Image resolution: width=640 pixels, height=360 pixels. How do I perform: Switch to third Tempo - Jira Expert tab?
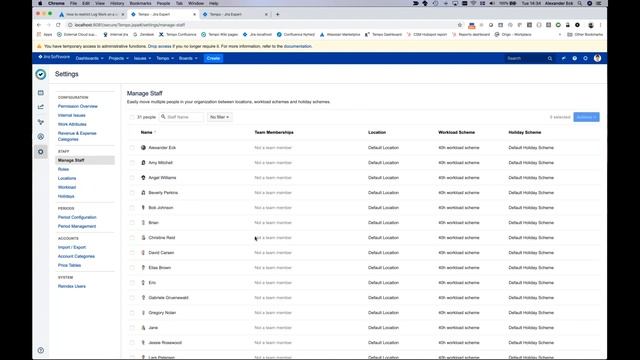point(236,14)
